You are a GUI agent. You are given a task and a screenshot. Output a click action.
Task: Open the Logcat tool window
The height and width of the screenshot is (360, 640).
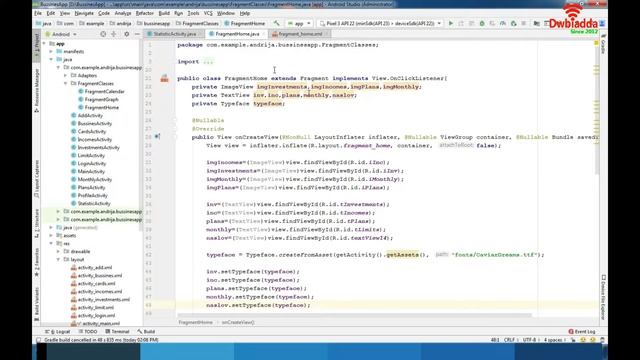coord(58,331)
